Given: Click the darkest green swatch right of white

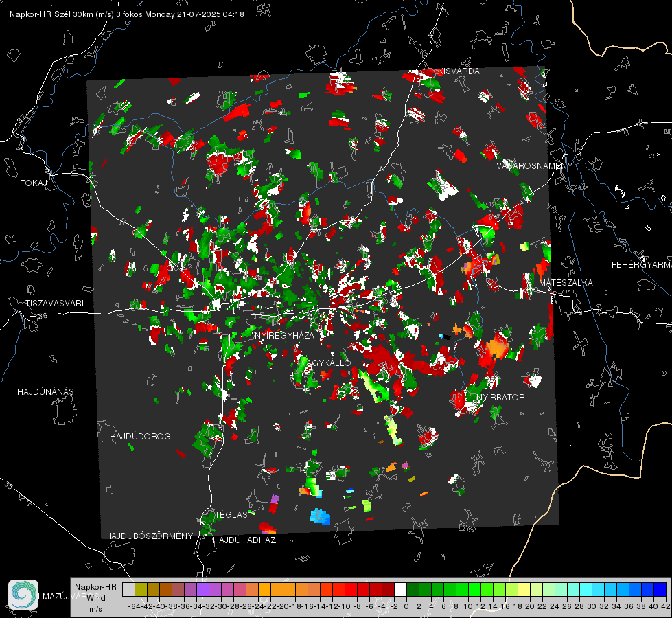Looking at the screenshot, I should pos(413,590).
